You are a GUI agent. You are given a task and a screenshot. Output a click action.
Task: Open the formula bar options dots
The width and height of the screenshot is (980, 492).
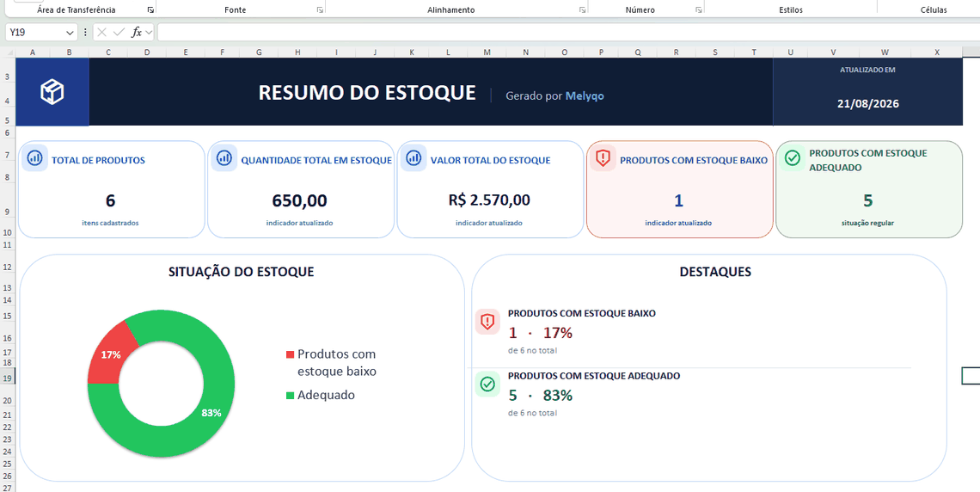click(85, 33)
